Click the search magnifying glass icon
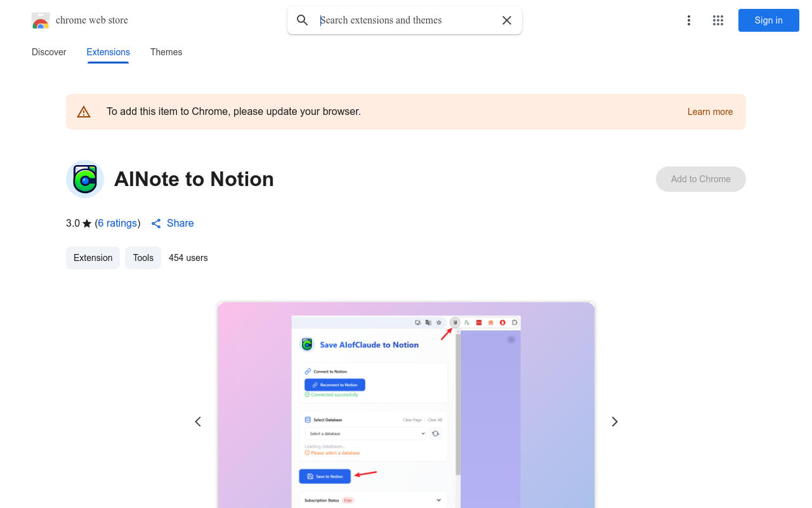Image resolution: width=812 pixels, height=508 pixels. 303,20
